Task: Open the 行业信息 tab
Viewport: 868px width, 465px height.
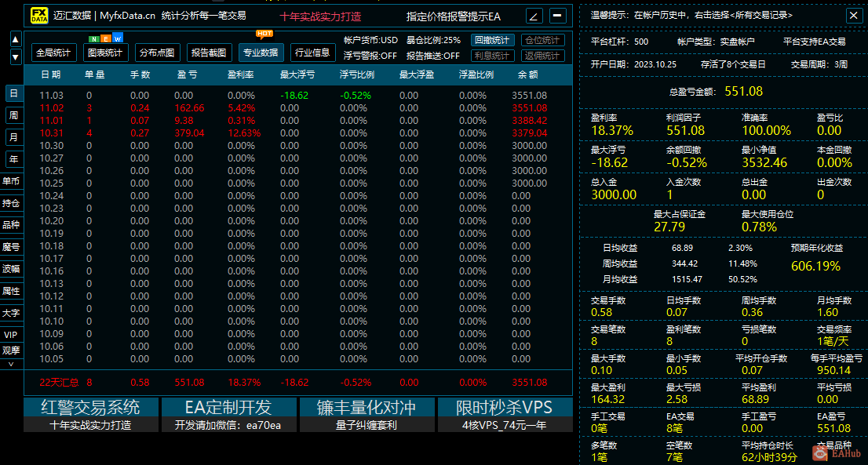Action: point(312,53)
